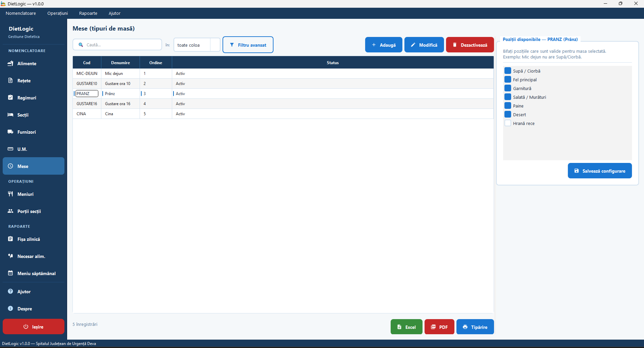Open Fișa zilnică clipboard icon
644x348 pixels.
pos(10,239)
